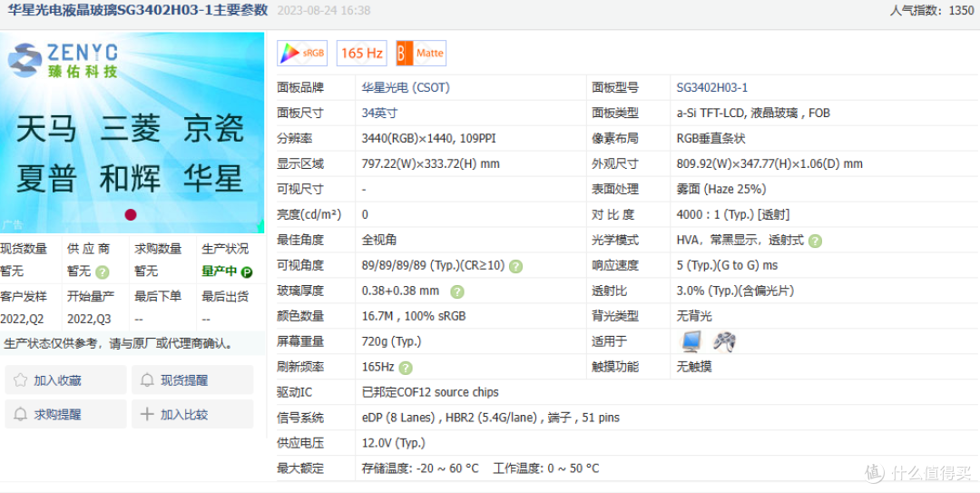The image size is (980, 493).
Task: Open the SG3402H03-1 panel model link
Action: (712, 88)
